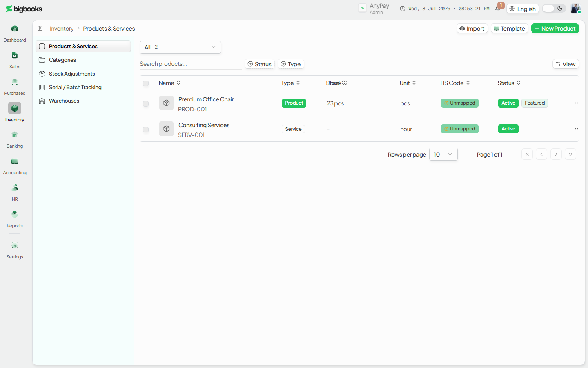This screenshot has width=588, height=368.
Task: Click the Page 1 of 1 text
Action: [x=490, y=155]
